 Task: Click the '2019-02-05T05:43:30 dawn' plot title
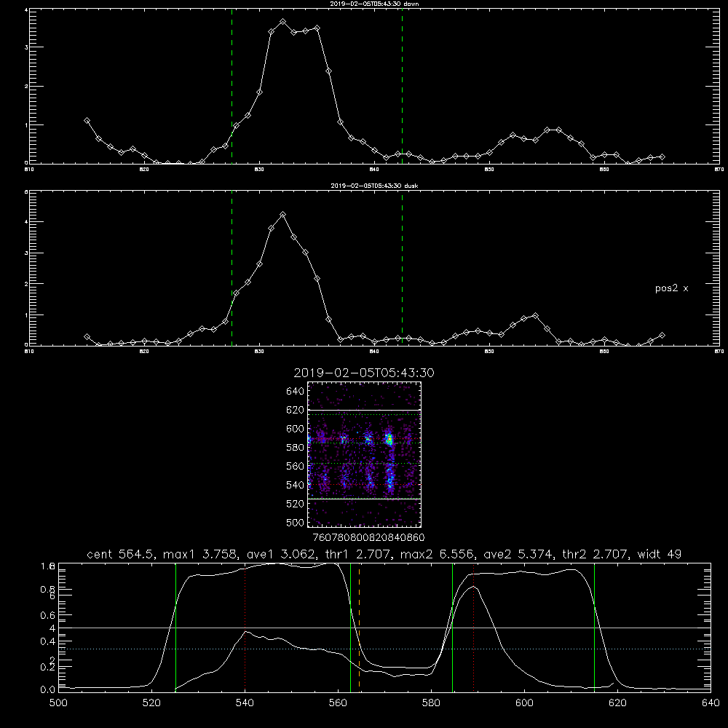(x=374, y=4)
